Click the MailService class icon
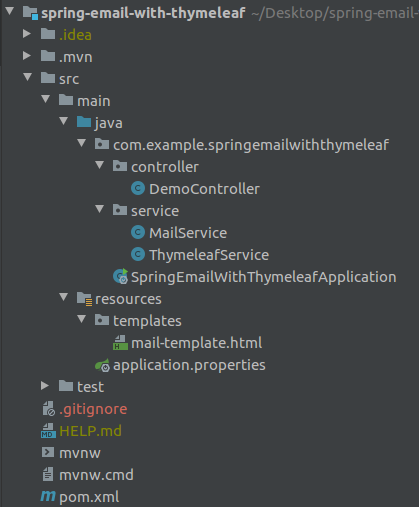 pos(138,232)
